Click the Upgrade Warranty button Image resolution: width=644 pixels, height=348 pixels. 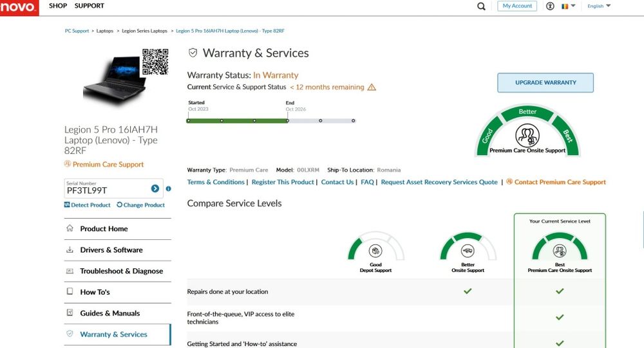click(545, 82)
